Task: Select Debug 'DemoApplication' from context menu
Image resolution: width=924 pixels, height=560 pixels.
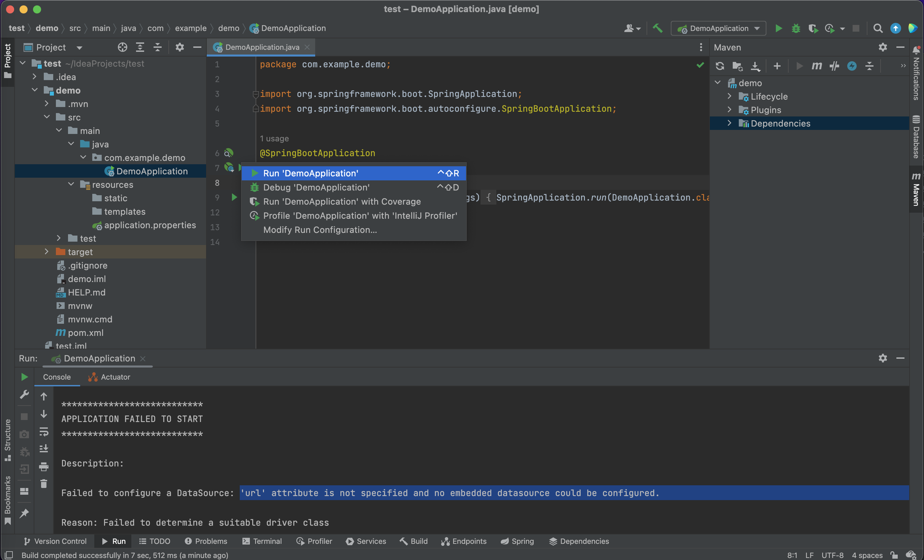Action: pos(316,187)
